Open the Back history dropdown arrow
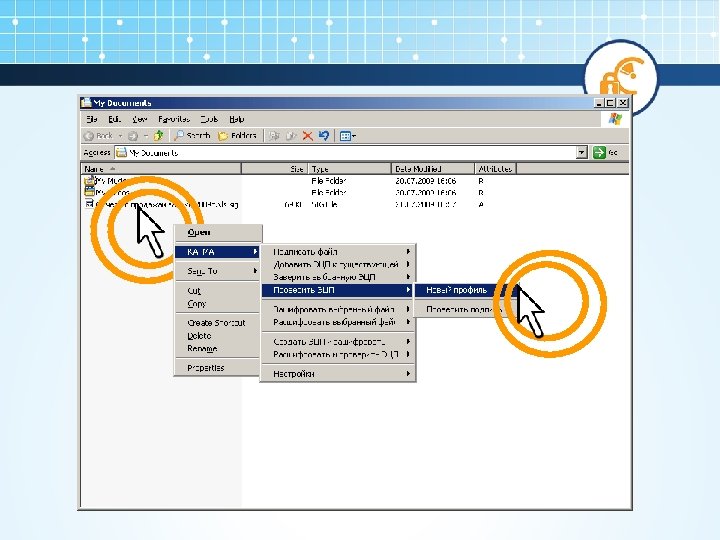Viewport: 720px width, 540px height. (x=120, y=136)
